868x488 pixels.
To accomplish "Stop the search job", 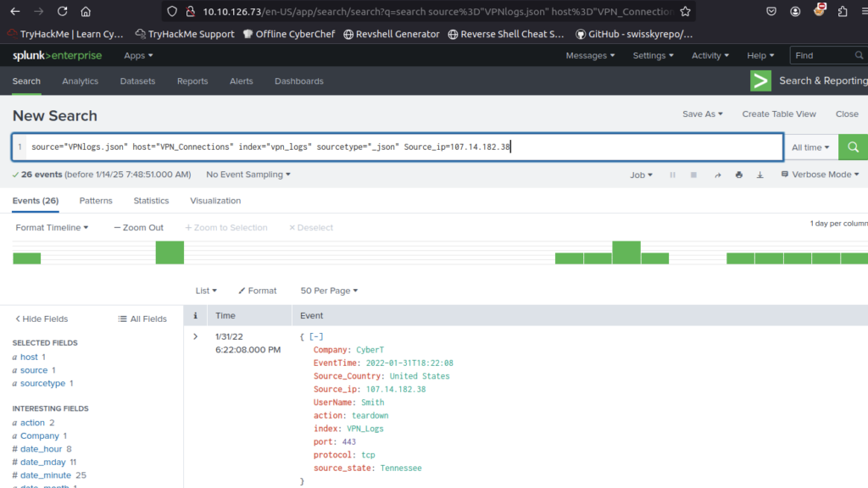I will [693, 175].
